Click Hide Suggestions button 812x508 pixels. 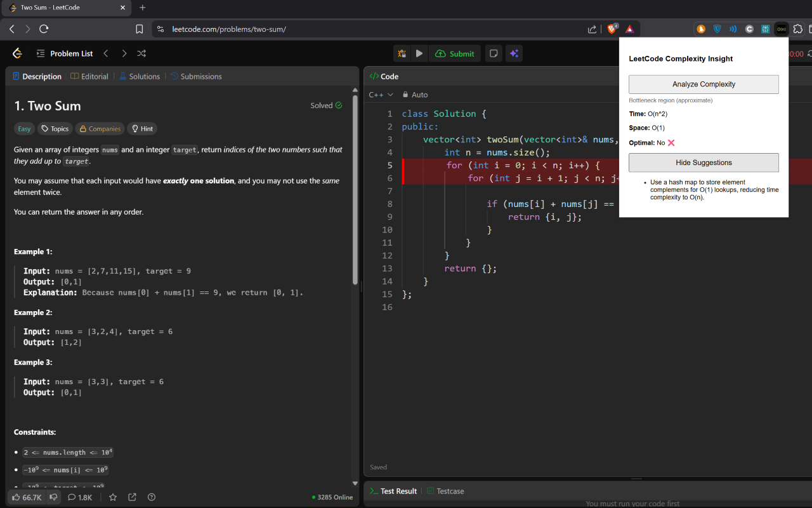click(704, 163)
